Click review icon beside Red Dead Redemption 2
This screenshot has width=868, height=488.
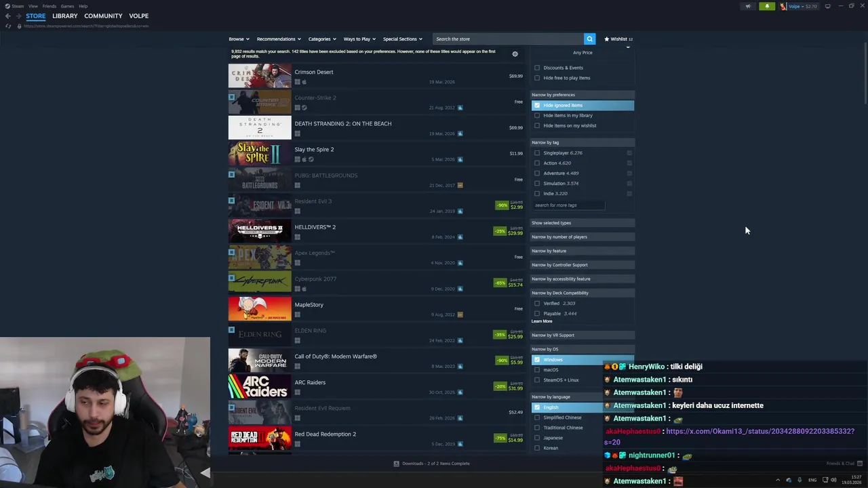tap(460, 444)
